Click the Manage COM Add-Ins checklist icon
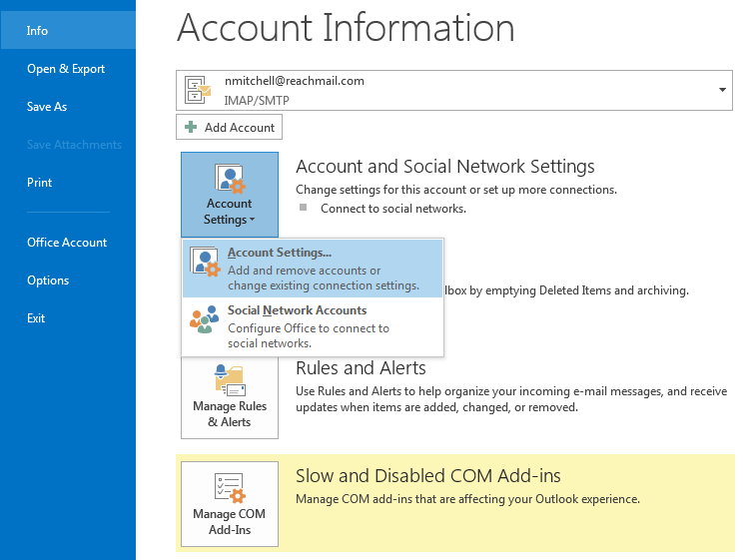Viewport: 744px width, 560px height. tap(230, 488)
